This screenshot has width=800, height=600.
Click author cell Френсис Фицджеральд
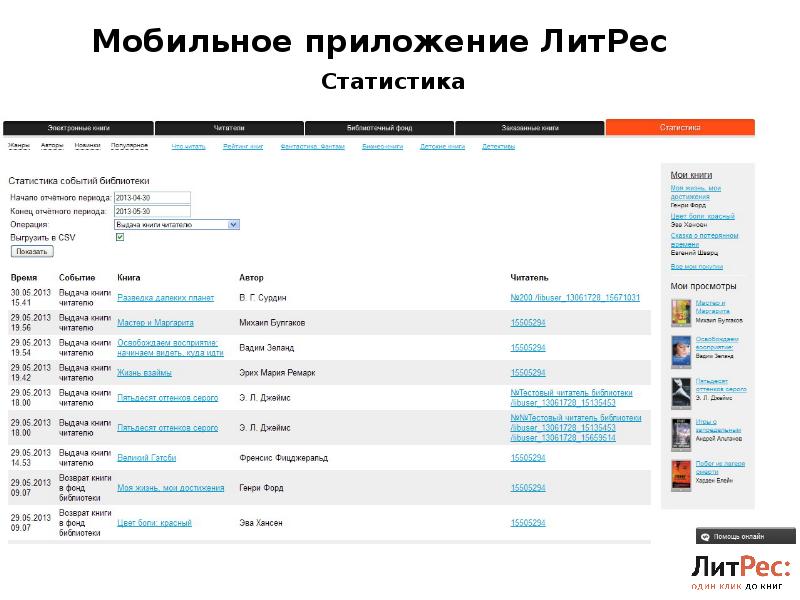pyautogui.click(x=284, y=458)
